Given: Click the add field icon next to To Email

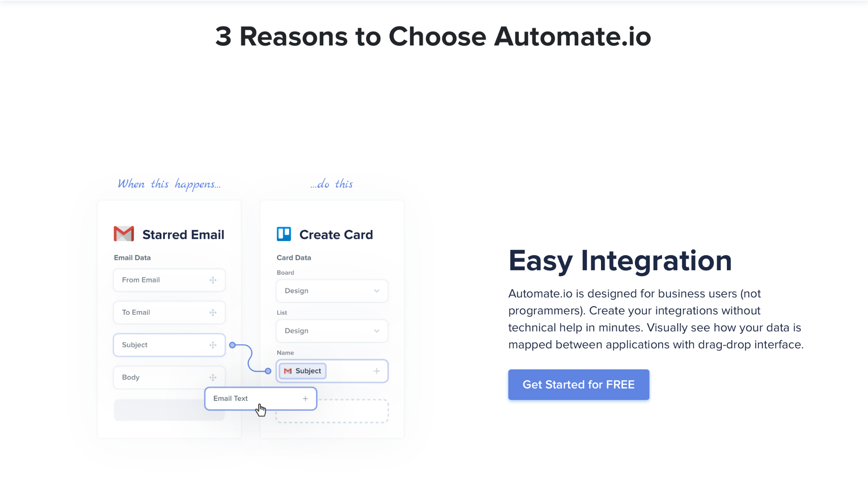Looking at the screenshot, I should 213,312.
